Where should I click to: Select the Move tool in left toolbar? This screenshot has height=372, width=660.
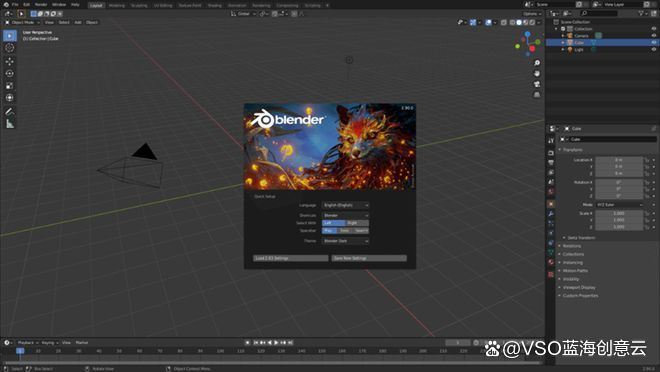coord(9,61)
